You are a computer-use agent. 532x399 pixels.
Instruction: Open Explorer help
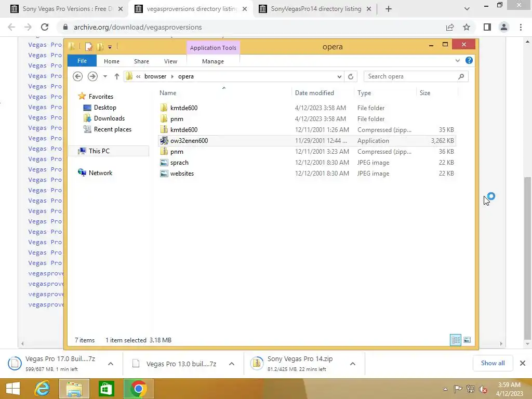(x=469, y=60)
